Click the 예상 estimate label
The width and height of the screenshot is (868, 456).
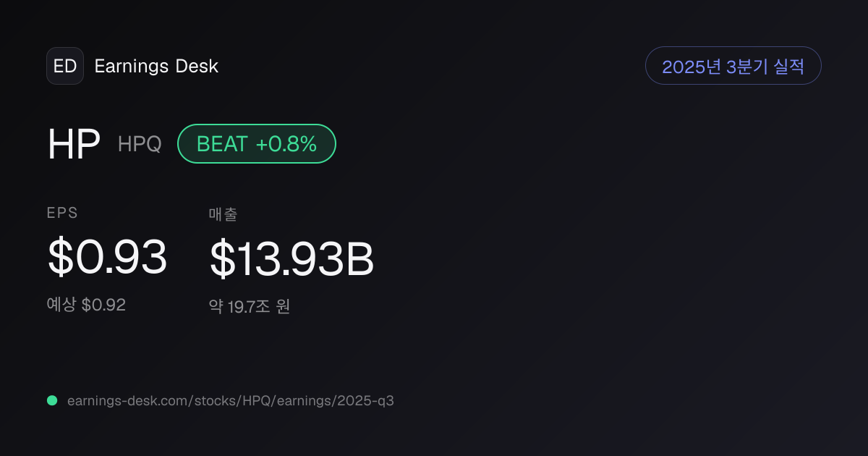point(61,305)
